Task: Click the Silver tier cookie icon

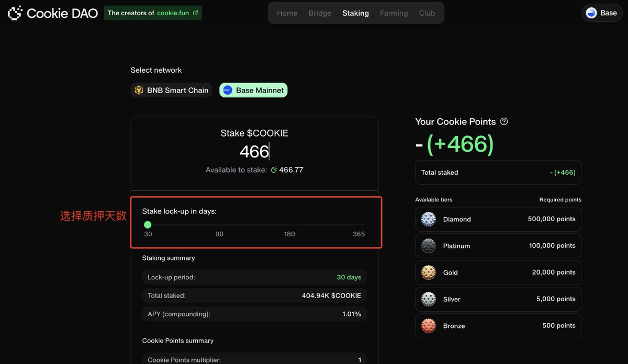Action: point(429,299)
